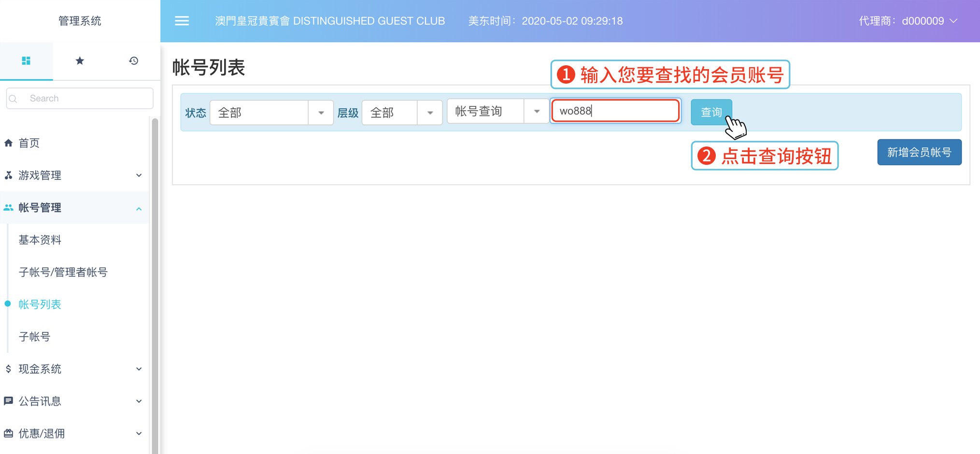The width and height of the screenshot is (980, 454).
Task: Click the hamburger menu icon
Action: [182, 21]
